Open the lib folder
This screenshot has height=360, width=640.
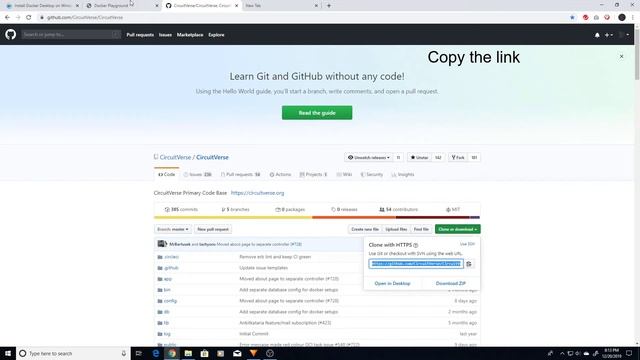(x=166, y=323)
